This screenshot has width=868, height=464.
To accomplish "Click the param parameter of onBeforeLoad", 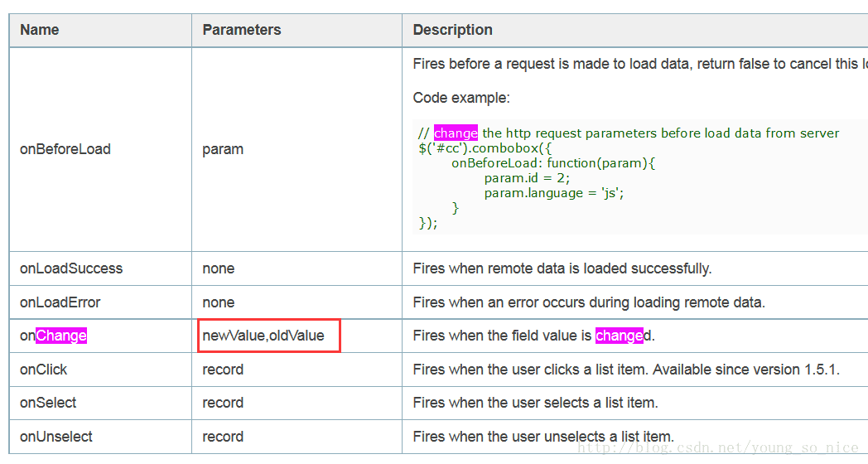I will [223, 149].
